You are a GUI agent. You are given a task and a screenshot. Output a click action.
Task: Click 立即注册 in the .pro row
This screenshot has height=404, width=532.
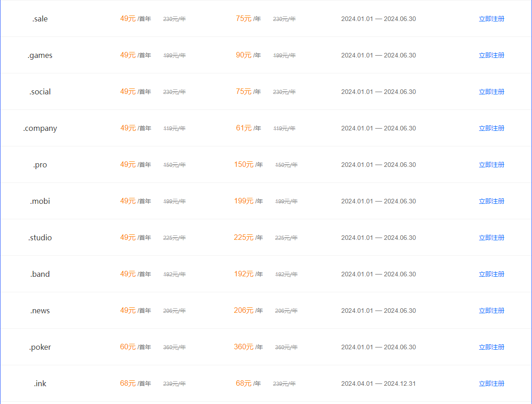491,165
